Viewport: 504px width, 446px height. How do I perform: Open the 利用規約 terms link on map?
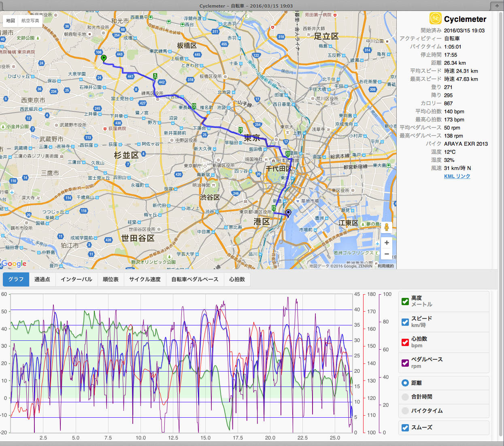386,266
